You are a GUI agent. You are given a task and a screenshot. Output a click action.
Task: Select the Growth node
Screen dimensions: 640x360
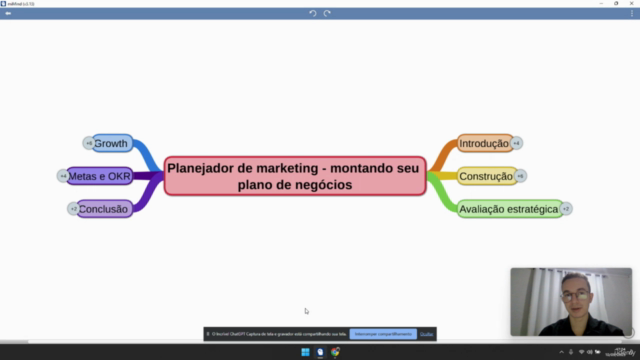[x=112, y=143]
